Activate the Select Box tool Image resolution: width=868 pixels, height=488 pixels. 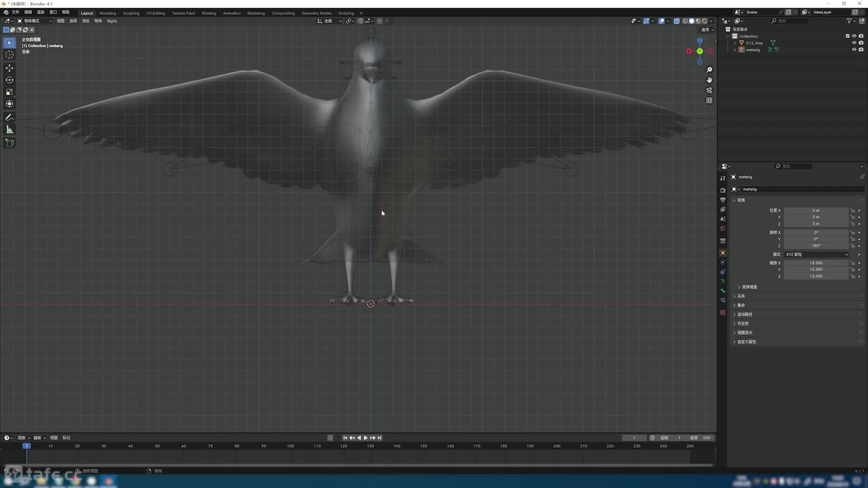click(9, 43)
